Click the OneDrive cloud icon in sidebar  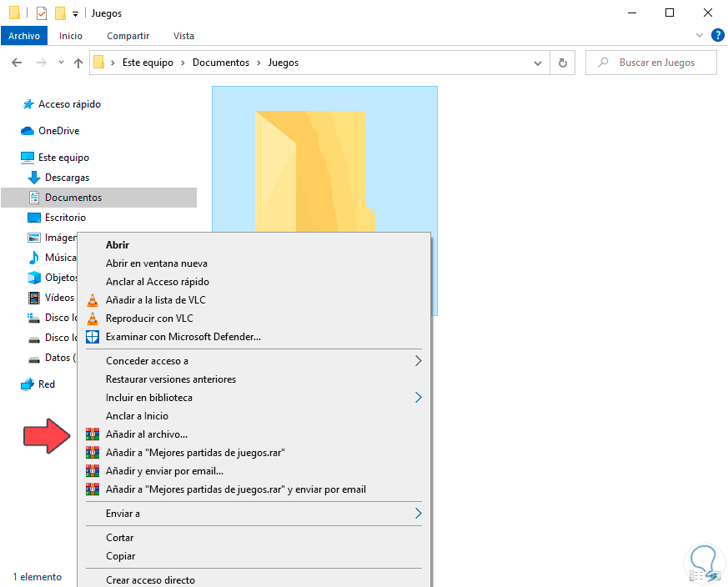(25, 131)
